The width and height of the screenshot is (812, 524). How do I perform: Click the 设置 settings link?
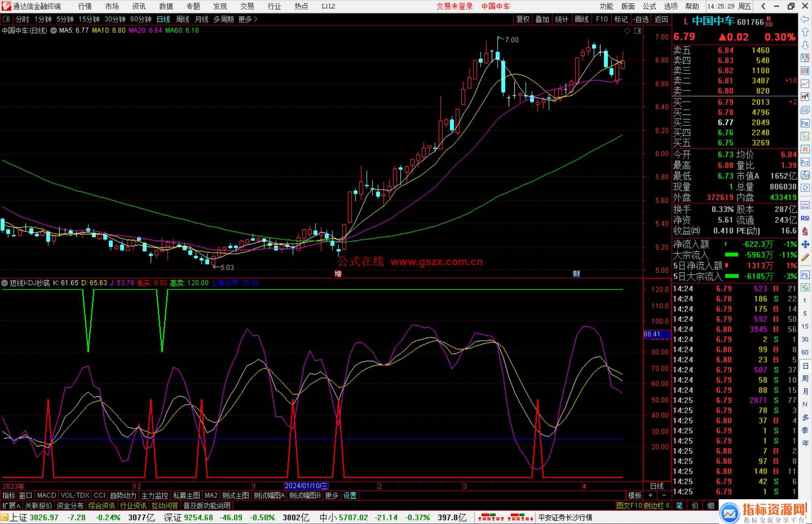(350, 495)
